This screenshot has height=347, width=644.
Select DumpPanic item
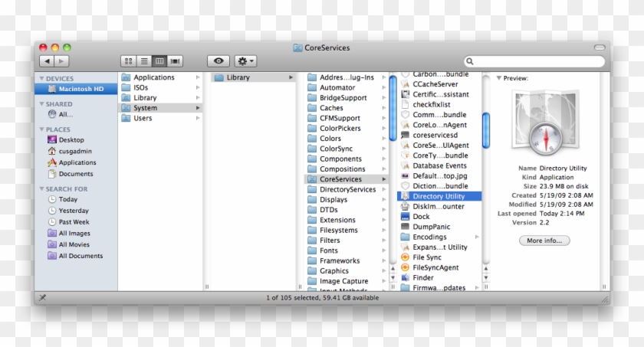(439, 227)
